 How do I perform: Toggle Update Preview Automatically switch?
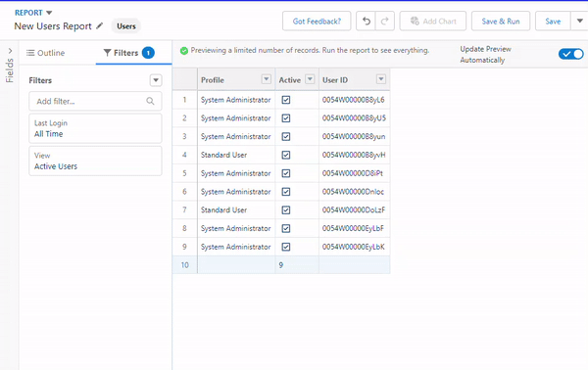pyautogui.click(x=570, y=54)
